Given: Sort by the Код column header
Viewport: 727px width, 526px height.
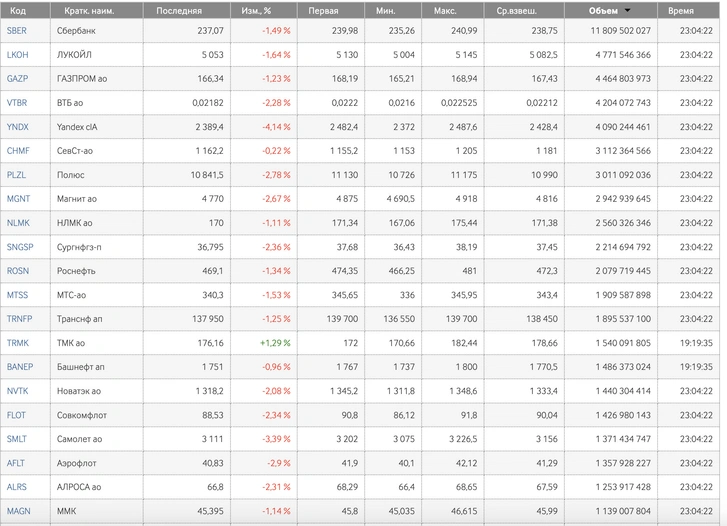Looking at the screenshot, I should click(x=18, y=10).
